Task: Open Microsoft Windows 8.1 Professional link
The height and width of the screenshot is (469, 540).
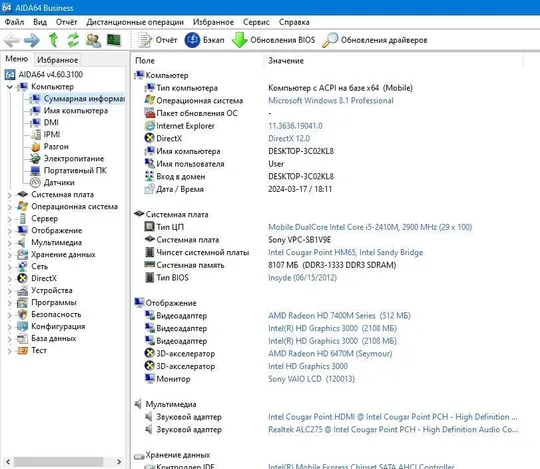Action: click(x=331, y=101)
